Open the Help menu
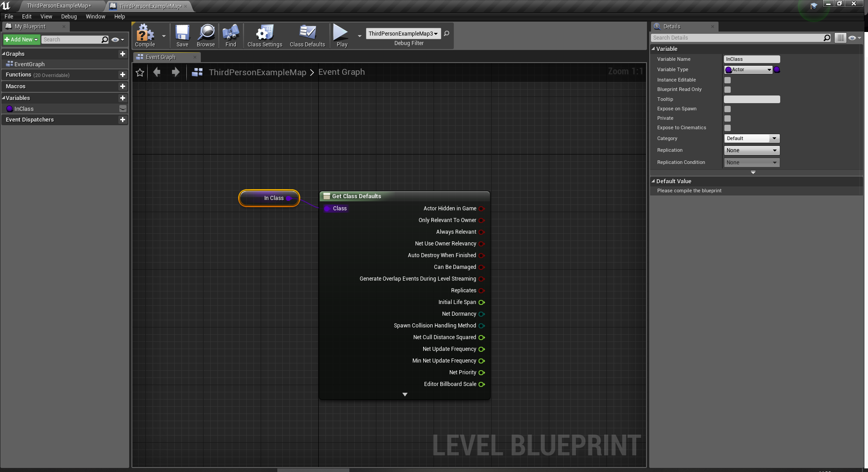The height and width of the screenshot is (472, 868). click(x=120, y=17)
